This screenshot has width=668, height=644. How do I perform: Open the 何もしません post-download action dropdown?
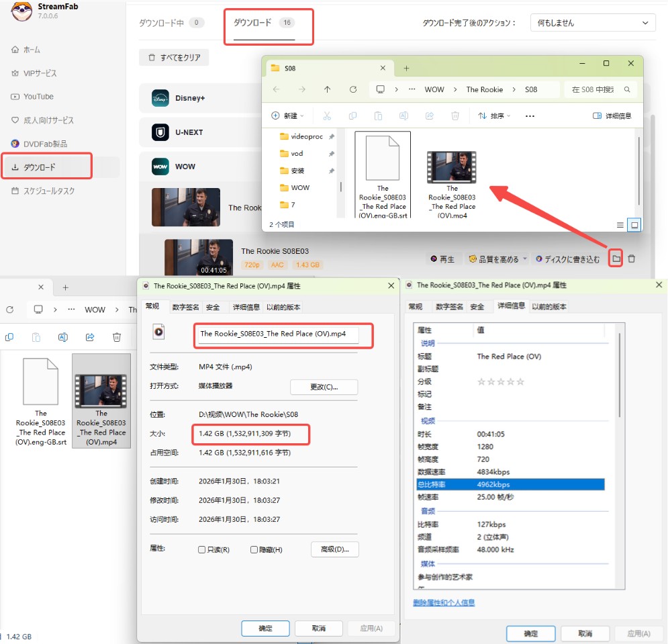pos(592,23)
